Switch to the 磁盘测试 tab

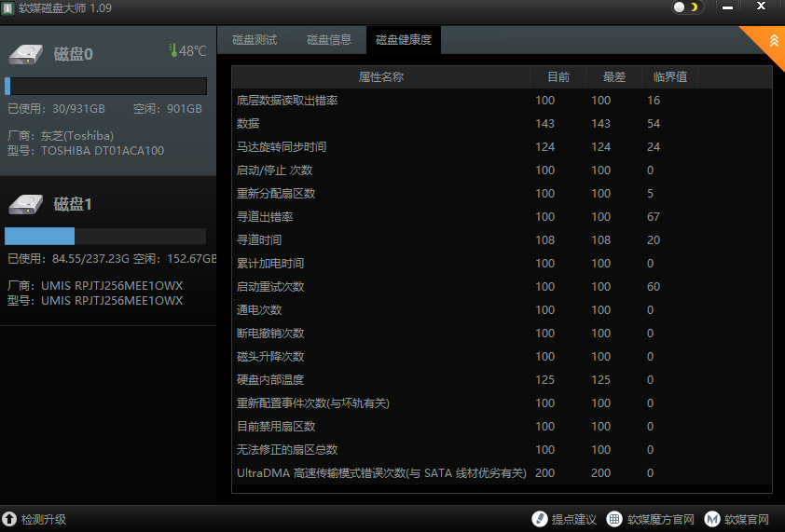tap(255, 40)
